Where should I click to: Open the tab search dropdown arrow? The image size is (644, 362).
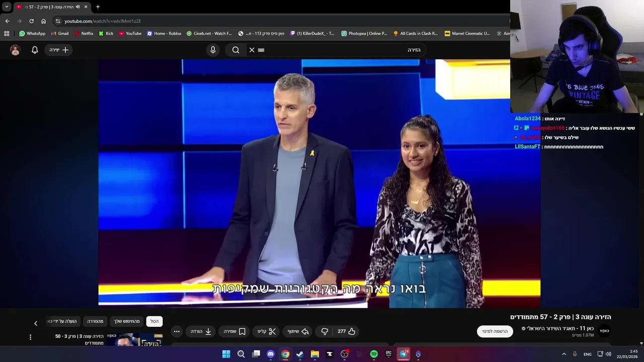click(x=7, y=7)
